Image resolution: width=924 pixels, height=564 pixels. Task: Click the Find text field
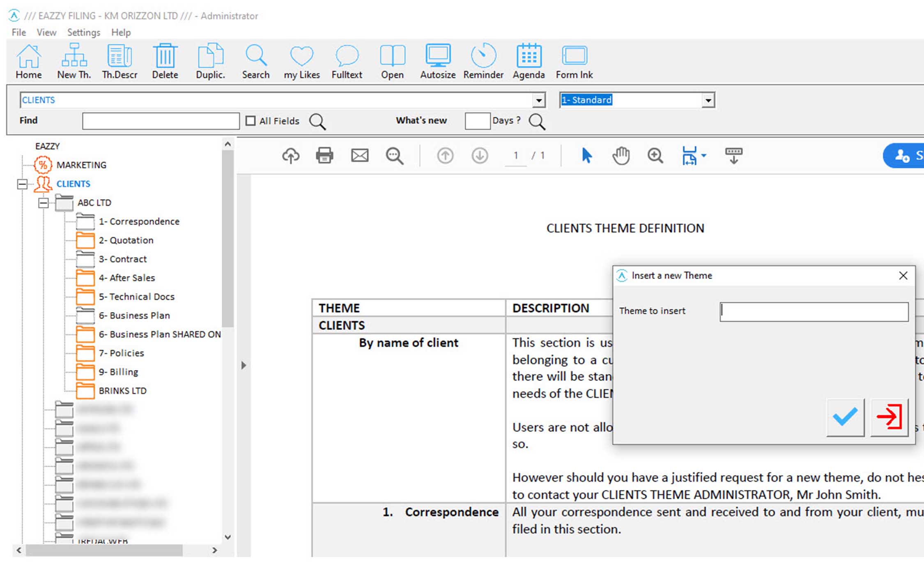pos(161,121)
